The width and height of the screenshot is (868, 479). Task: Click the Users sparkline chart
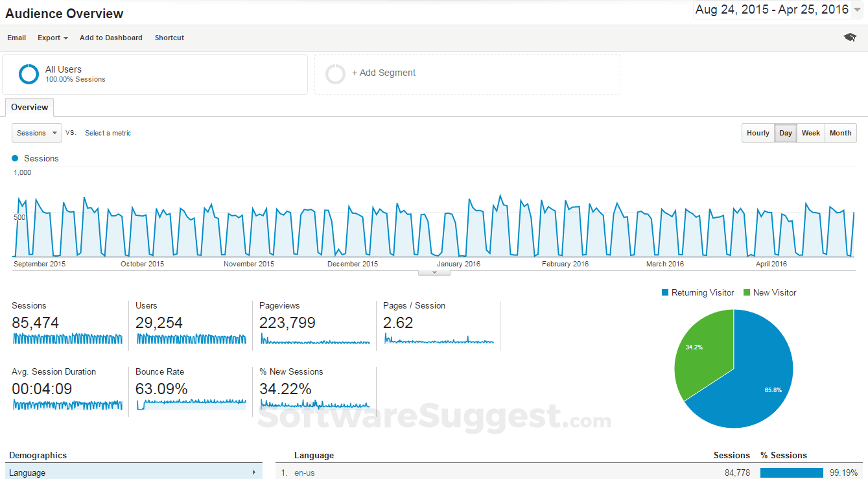(x=191, y=338)
